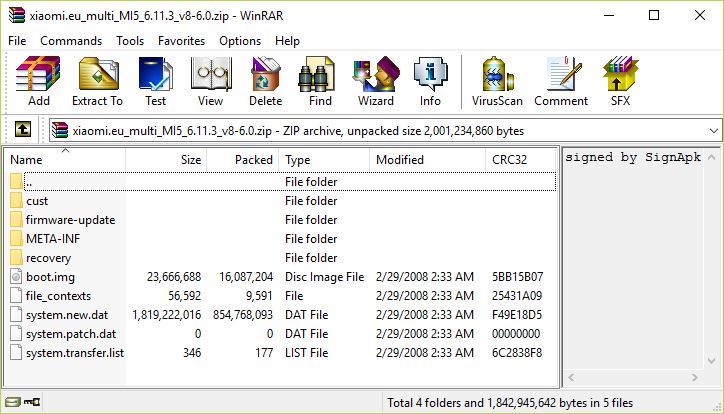
Task: Click the SFX toolbar icon
Action: (620, 81)
